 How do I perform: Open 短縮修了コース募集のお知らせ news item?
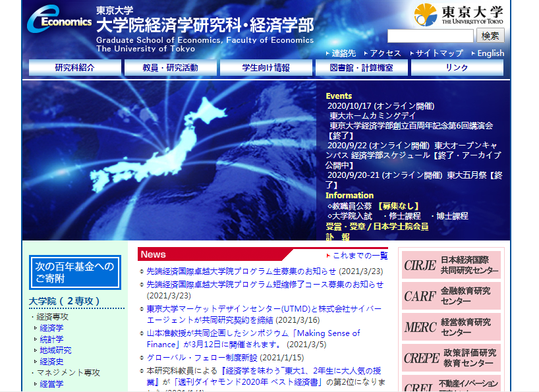265,285
